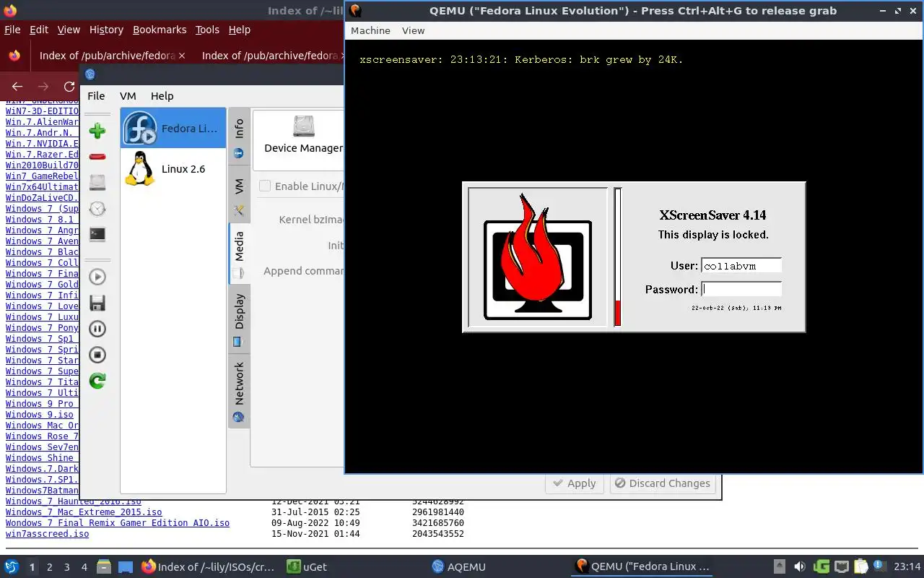Open the Windows_9.iso link
Screen dimensions: 924x578
(x=40, y=415)
